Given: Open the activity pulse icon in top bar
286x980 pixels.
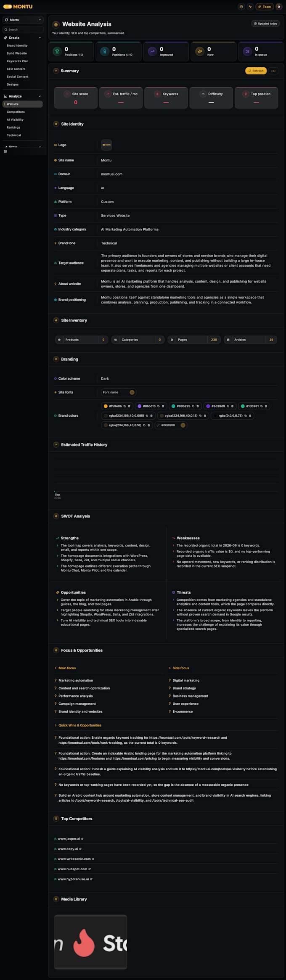Looking at the screenshot, I should 250,7.
